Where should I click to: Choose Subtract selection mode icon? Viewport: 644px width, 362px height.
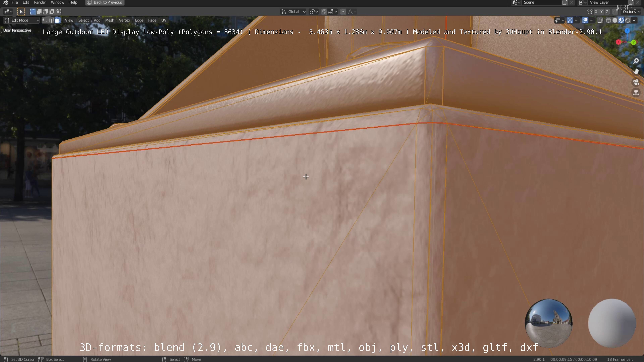pos(46,12)
